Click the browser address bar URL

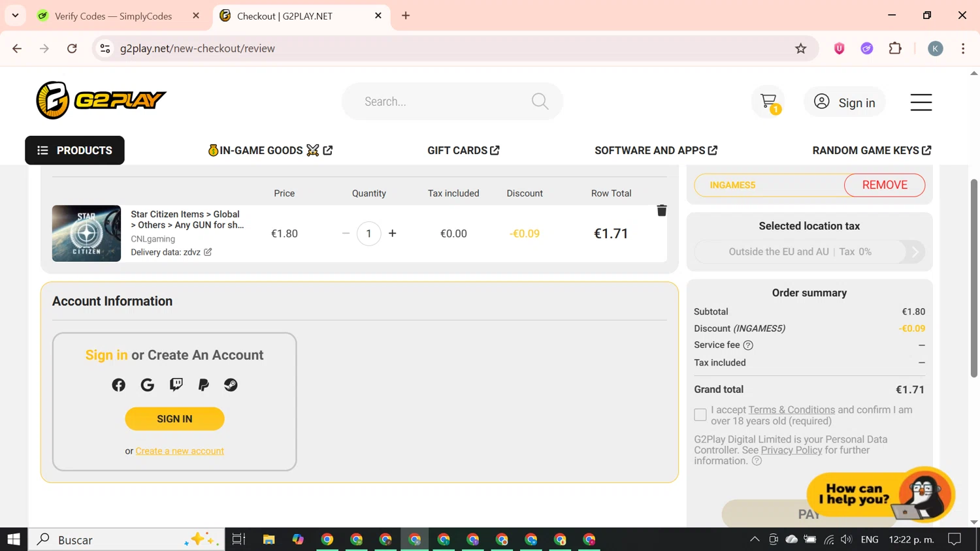(197, 48)
